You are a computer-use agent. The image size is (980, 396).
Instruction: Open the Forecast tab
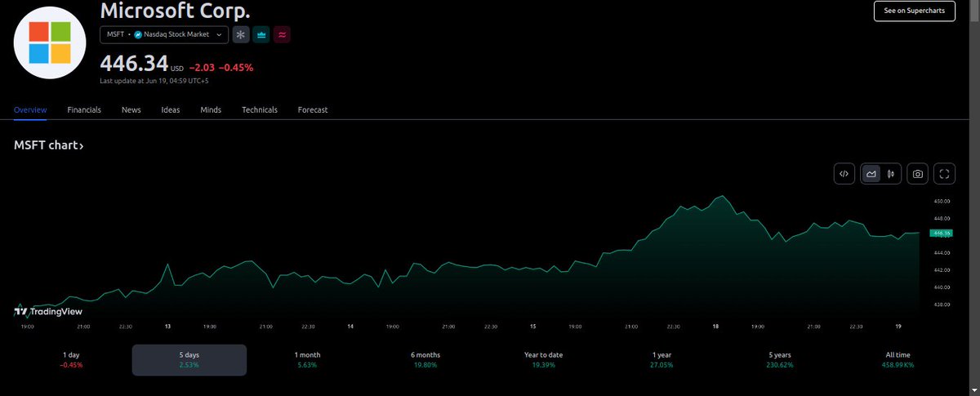(313, 109)
